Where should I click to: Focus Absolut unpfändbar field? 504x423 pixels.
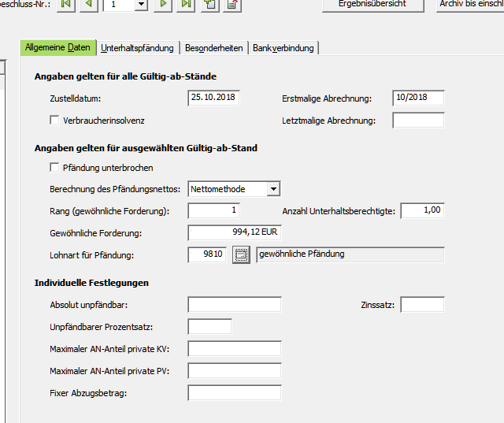[235, 304]
